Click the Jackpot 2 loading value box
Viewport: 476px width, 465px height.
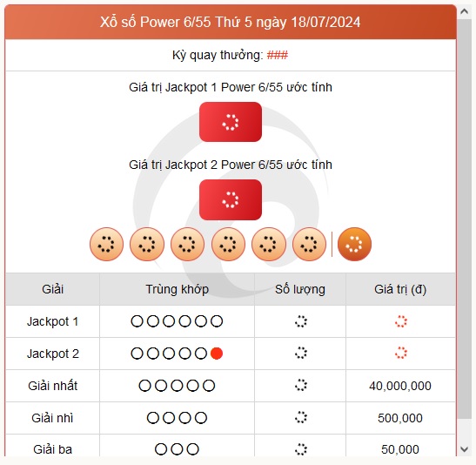(231, 199)
